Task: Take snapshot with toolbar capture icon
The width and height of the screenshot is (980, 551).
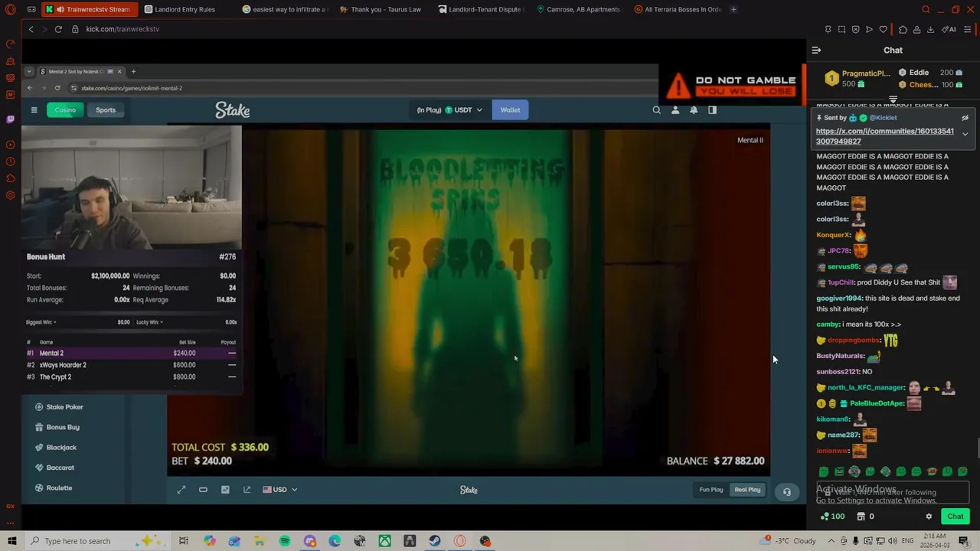Action: [x=841, y=29]
